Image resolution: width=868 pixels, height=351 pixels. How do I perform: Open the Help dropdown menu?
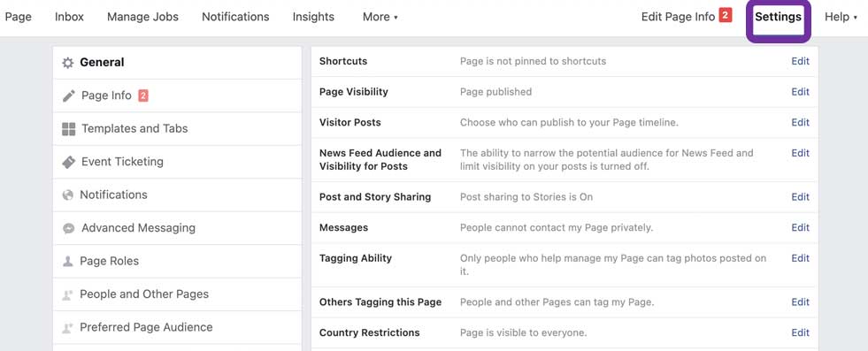tap(841, 17)
